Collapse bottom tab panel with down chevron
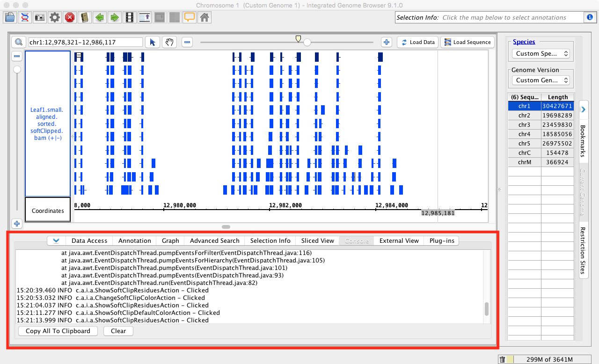Screen dimensions: 599x364 point(56,240)
